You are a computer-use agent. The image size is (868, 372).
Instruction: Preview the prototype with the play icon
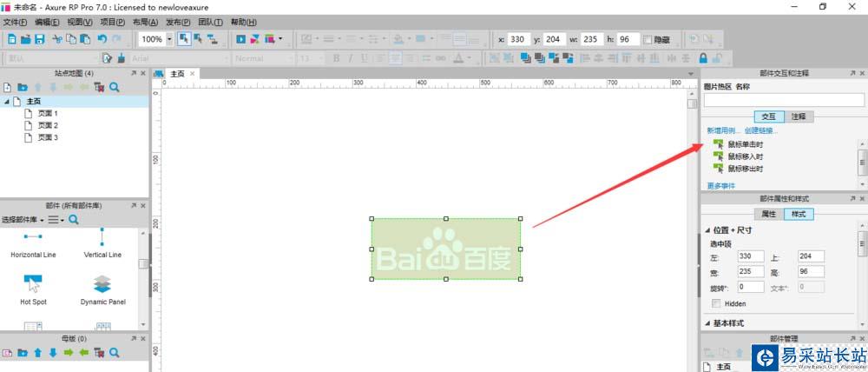[240, 39]
